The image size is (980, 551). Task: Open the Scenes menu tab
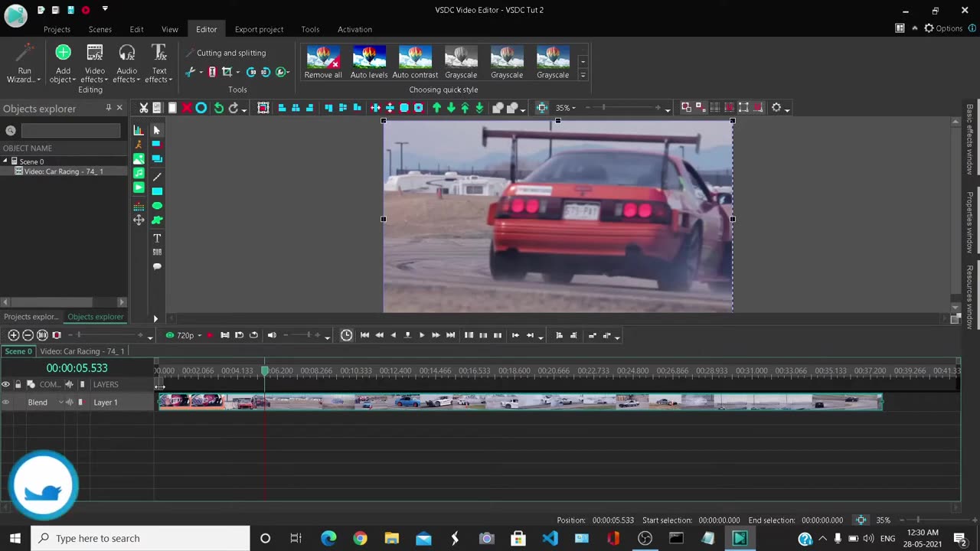click(100, 29)
